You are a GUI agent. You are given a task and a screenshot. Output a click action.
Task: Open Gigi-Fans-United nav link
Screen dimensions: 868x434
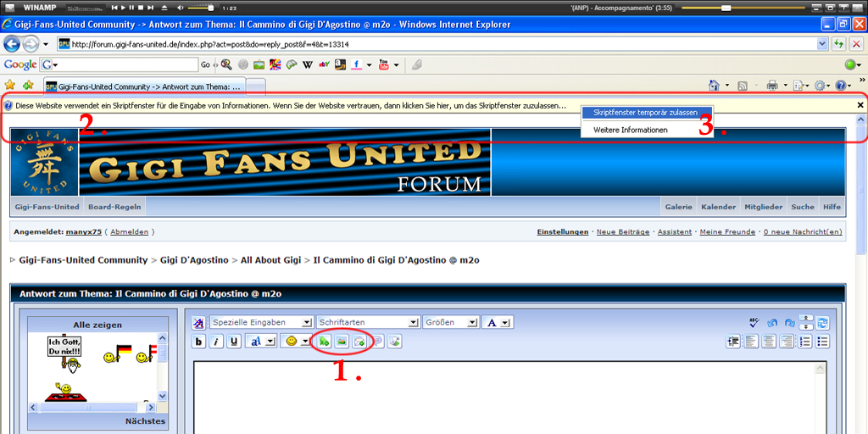pos(47,207)
